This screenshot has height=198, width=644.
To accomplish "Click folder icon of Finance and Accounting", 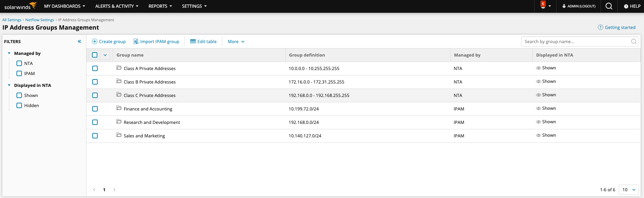I will (119, 108).
